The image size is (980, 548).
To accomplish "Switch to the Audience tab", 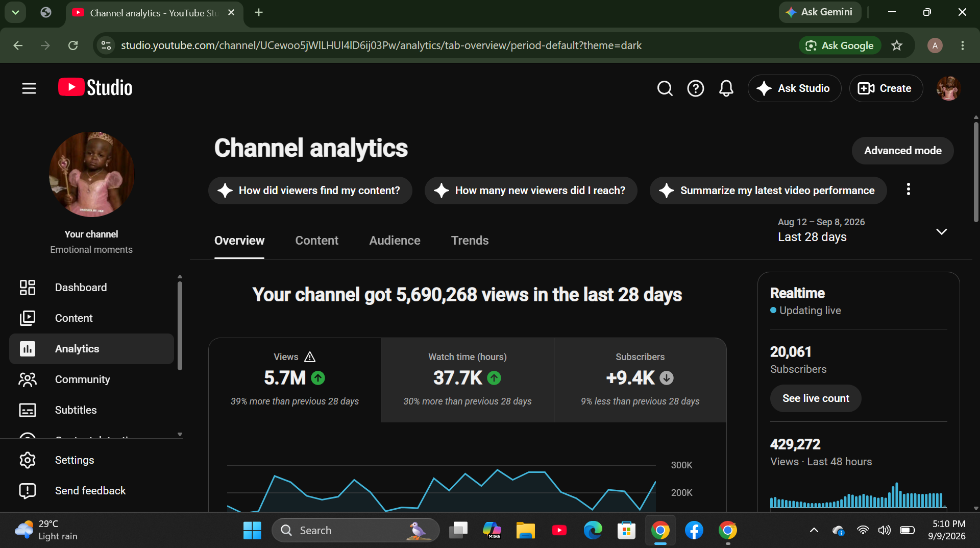I will coord(395,241).
